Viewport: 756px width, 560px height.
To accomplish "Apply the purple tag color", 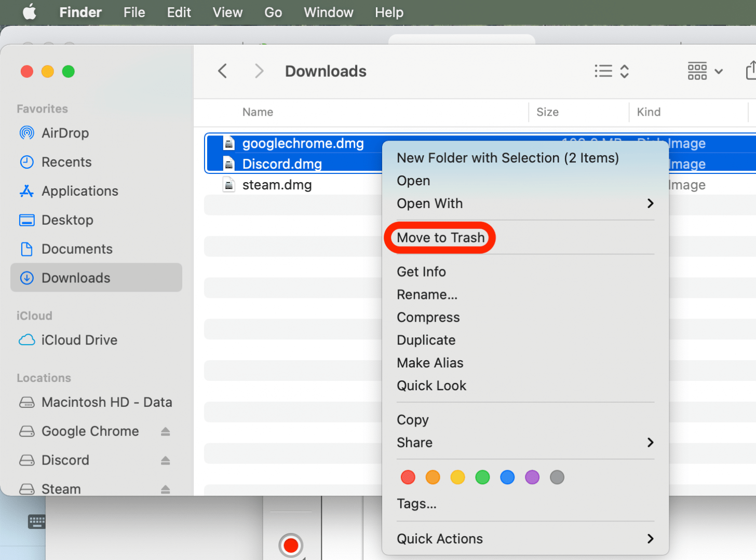I will coord(532,477).
